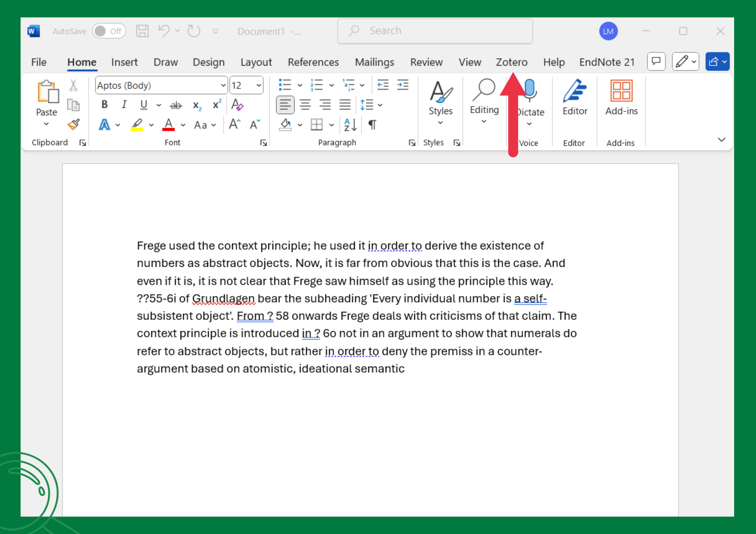Screen dimensions: 756x534
Task: Apply paragraph shading bucket color
Action: pos(285,125)
